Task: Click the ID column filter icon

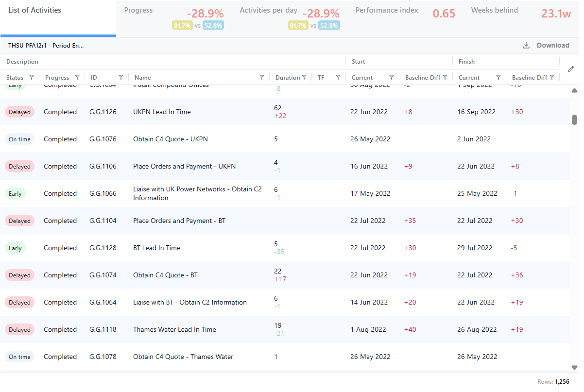Action: (x=121, y=77)
